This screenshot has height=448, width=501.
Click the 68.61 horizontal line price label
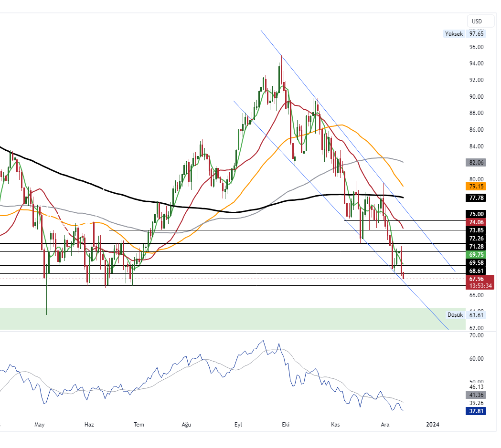tap(476, 271)
